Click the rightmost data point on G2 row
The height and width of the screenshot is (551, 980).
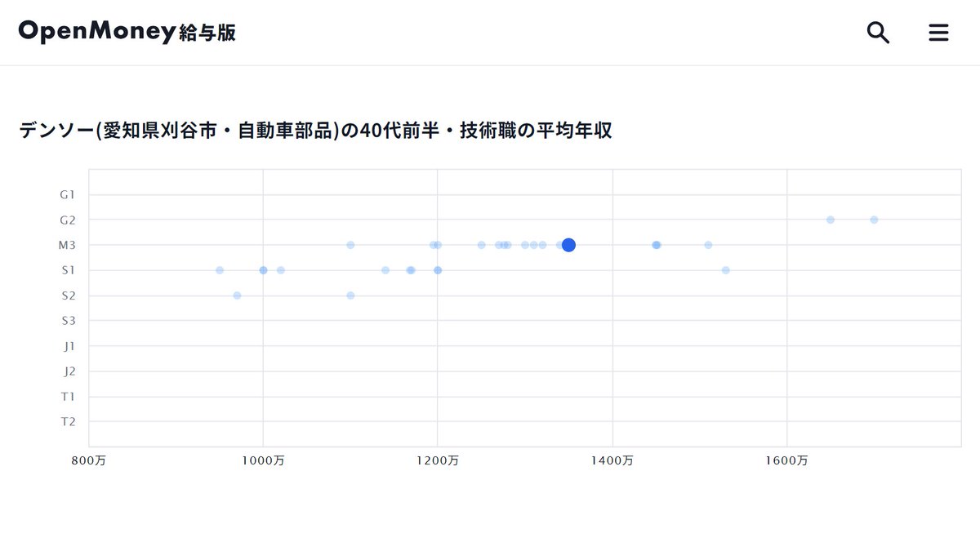pyautogui.click(x=874, y=220)
